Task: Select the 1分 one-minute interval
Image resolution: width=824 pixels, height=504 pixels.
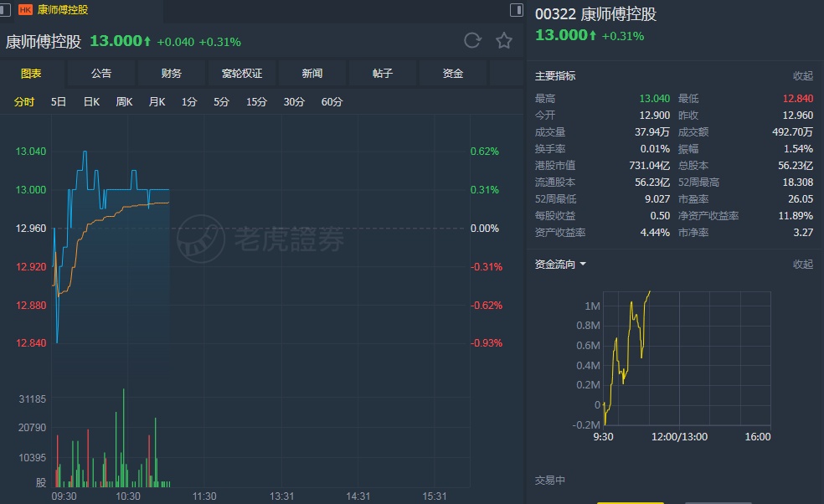Action: coord(189,102)
